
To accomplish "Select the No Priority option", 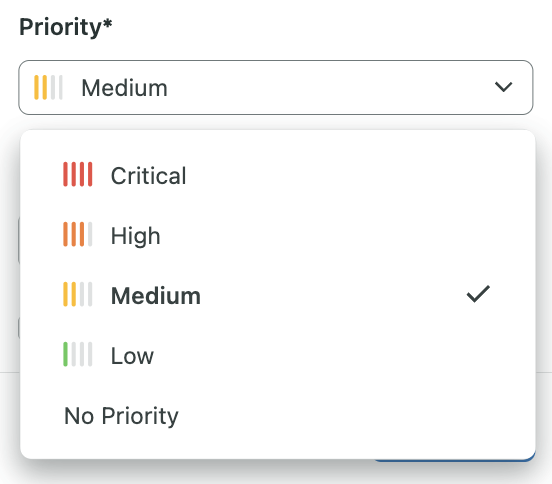I will [x=121, y=416].
